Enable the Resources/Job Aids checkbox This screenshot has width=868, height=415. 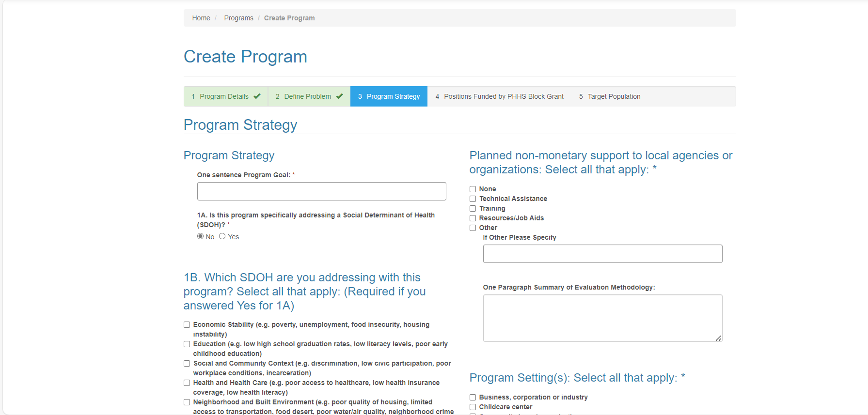point(473,218)
